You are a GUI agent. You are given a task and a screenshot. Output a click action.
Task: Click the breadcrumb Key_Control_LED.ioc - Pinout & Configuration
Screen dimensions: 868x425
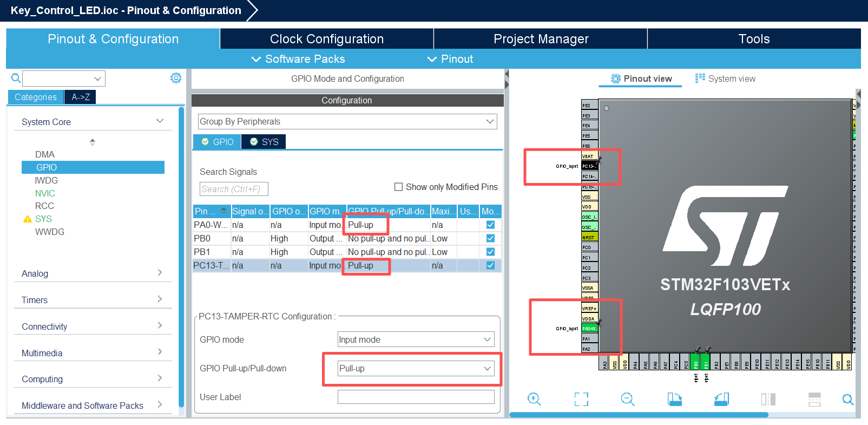point(126,10)
